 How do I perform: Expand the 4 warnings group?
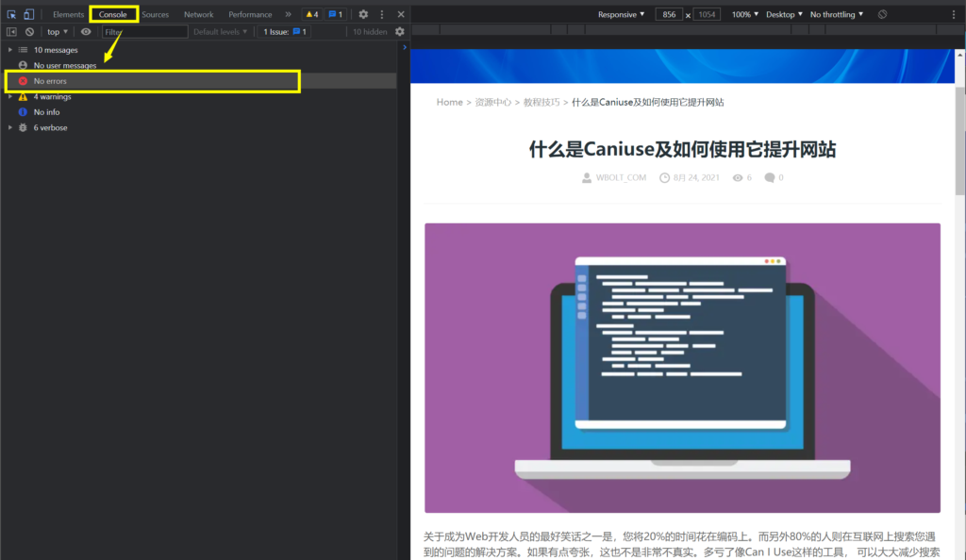coord(10,96)
